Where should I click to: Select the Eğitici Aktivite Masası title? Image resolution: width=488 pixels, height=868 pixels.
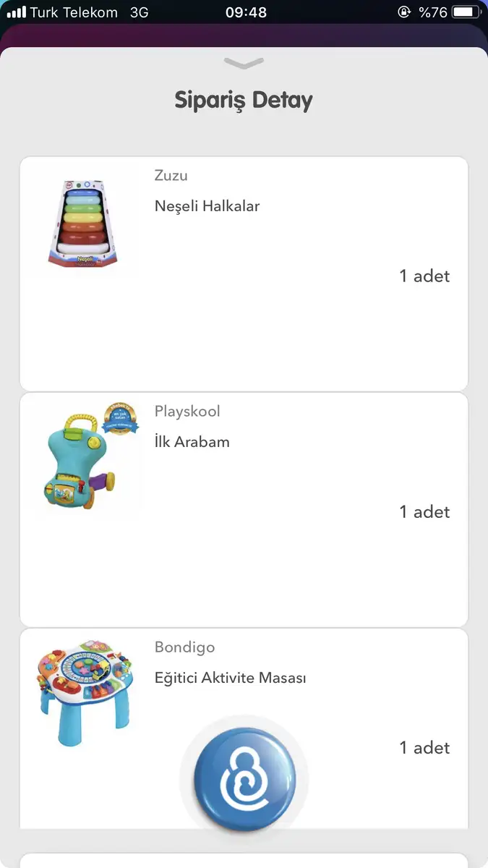pyautogui.click(x=231, y=678)
